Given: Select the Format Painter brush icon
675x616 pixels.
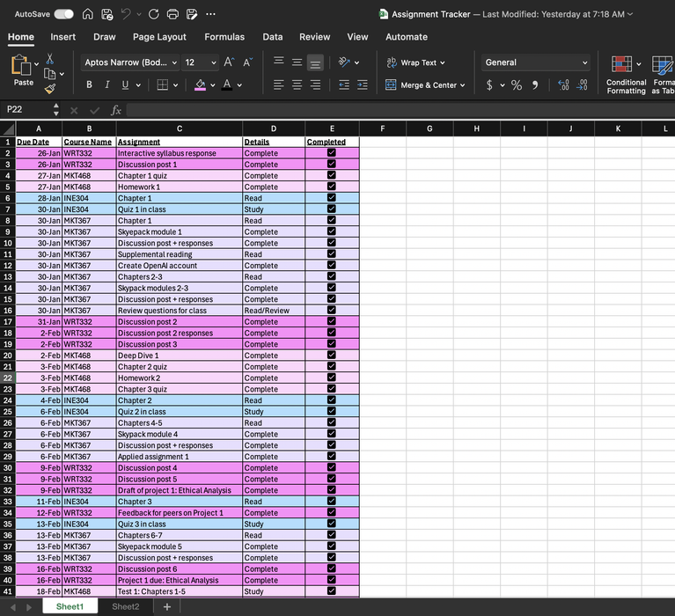Looking at the screenshot, I should [x=50, y=89].
